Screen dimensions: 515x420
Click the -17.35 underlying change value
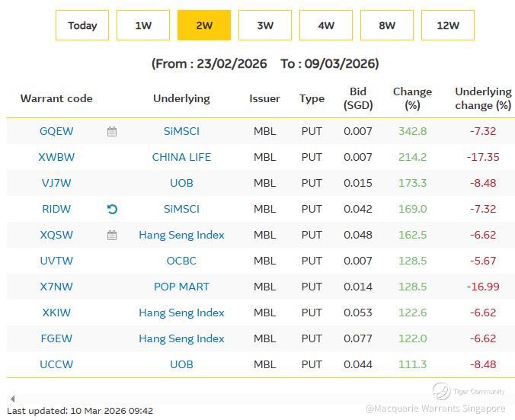point(483,157)
